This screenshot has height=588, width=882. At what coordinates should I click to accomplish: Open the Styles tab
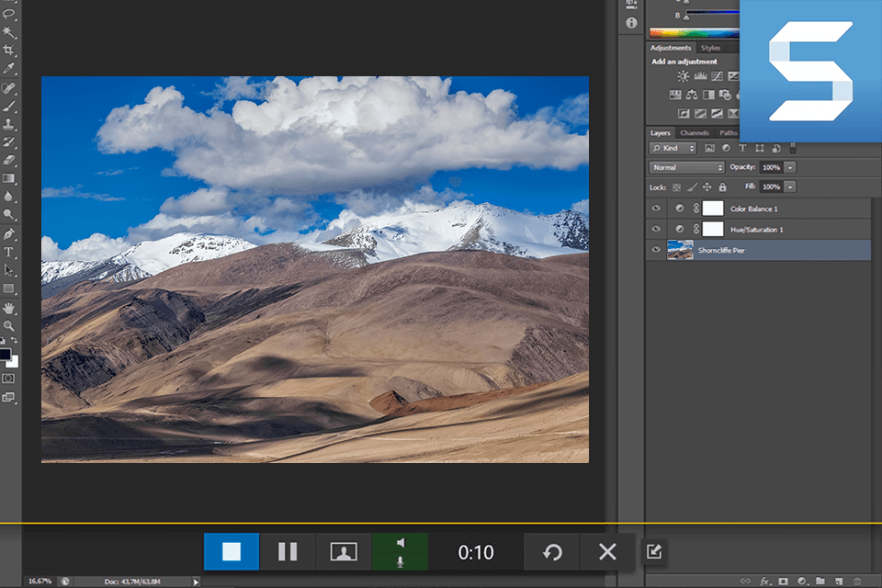(x=709, y=48)
